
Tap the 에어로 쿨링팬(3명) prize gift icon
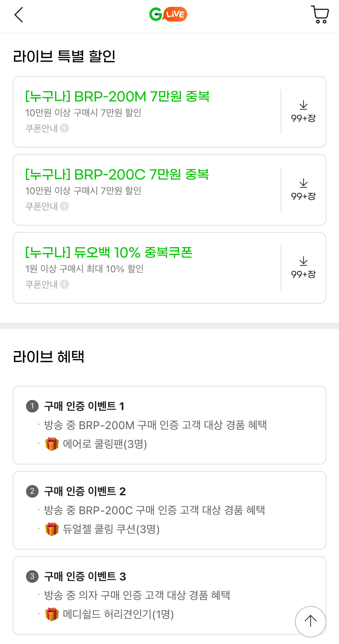pos(52,444)
